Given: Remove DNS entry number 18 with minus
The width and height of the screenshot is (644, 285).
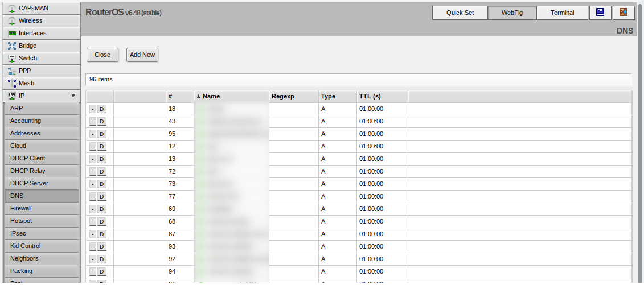Looking at the screenshot, I should point(93,109).
